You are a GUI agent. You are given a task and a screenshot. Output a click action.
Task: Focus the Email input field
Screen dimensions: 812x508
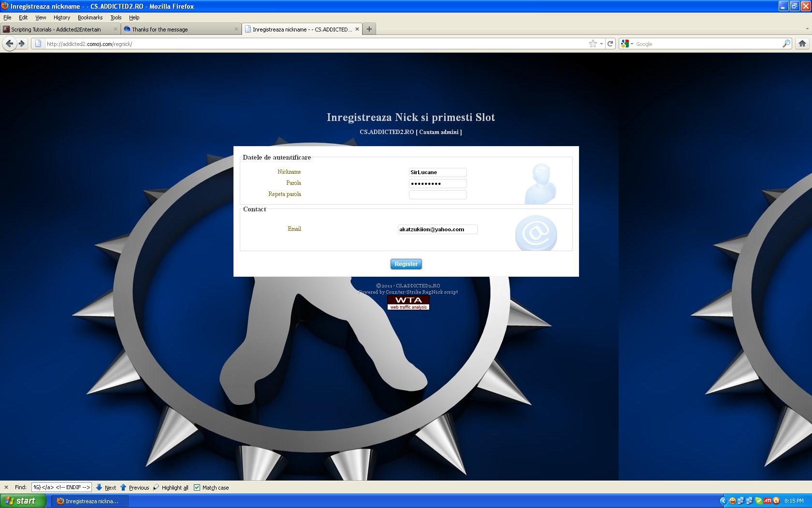click(x=438, y=229)
